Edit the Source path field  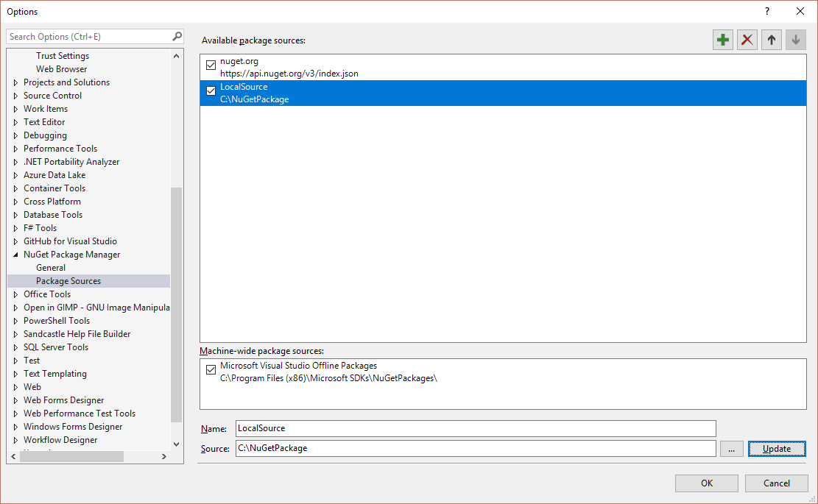[x=475, y=448]
